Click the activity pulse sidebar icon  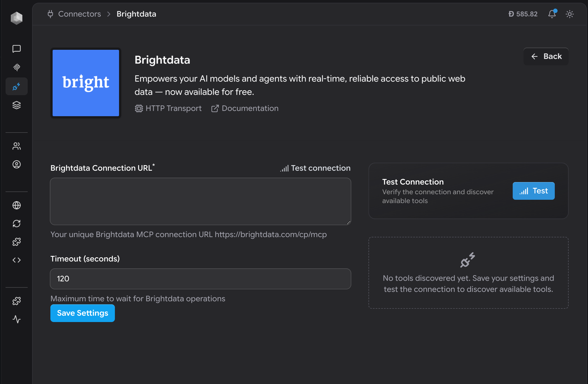tap(17, 319)
